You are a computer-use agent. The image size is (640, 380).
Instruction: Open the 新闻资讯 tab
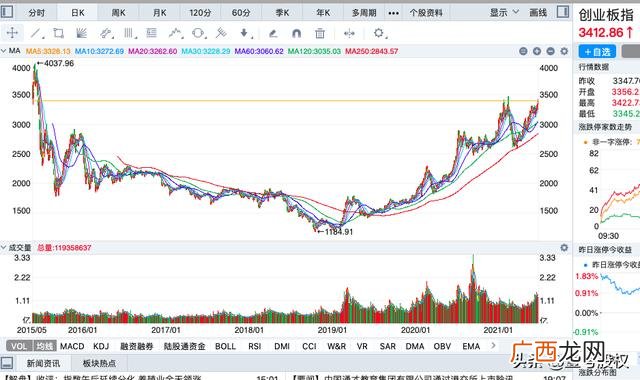point(43,363)
